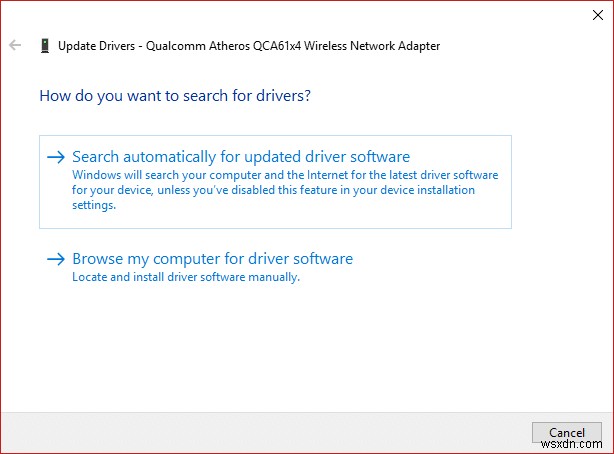614x454 pixels.
Task: Click the back arrow in the wizard header
Action: 15,45
